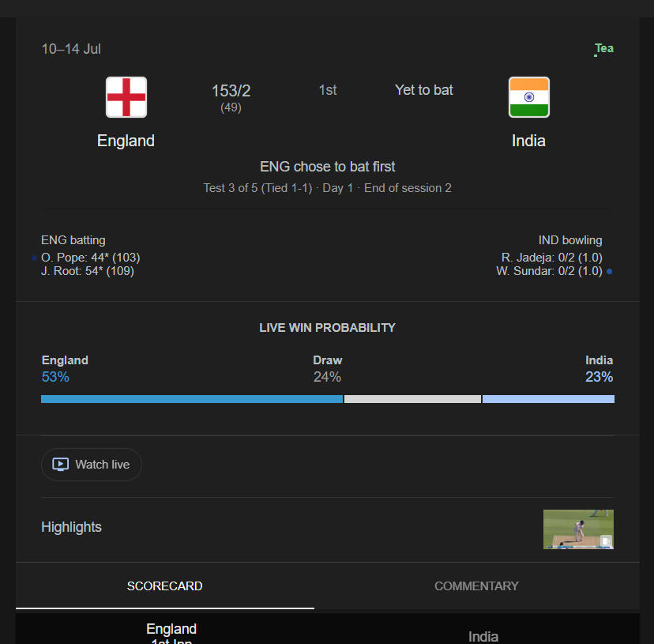Open the Watch live button

(92, 465)
